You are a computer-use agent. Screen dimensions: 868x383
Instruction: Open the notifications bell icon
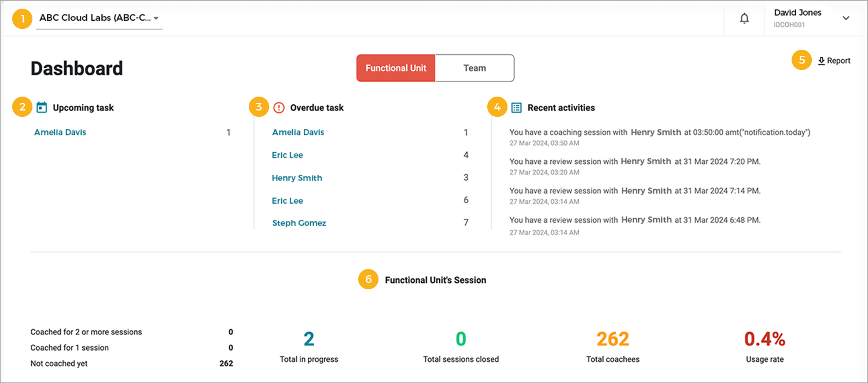(745, 19)
